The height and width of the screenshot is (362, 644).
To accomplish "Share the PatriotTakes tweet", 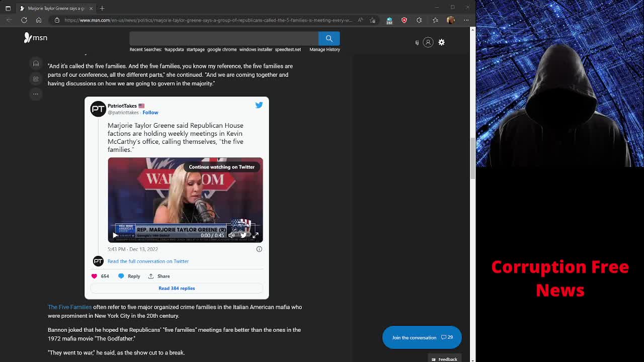I will [x=159, y=276].
